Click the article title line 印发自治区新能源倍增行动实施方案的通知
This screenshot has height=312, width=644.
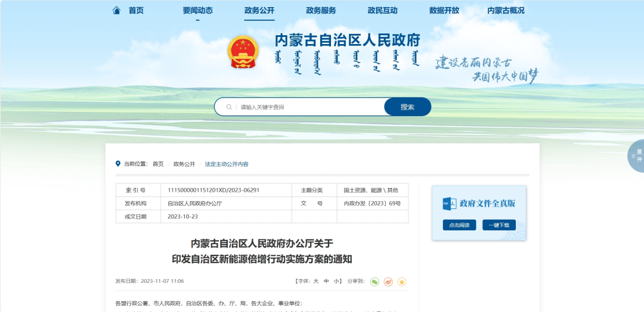pos(262,260)
